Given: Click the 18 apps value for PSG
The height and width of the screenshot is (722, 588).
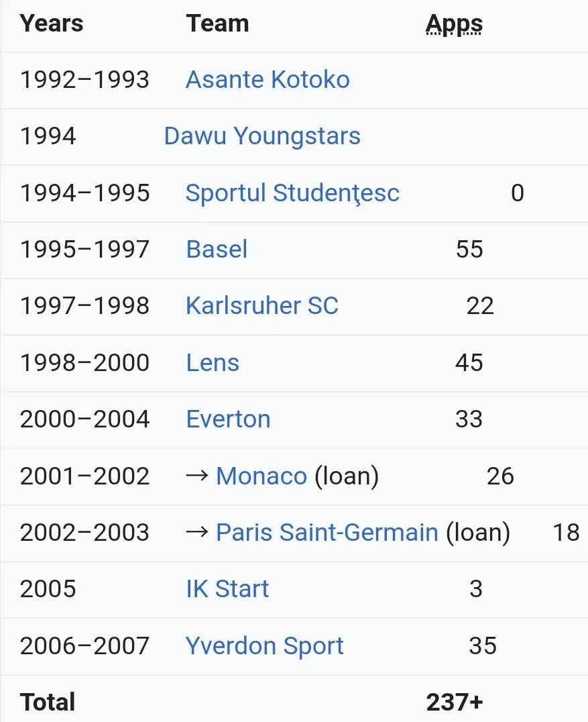Looking at the screenshot, I should coord(566,533).
